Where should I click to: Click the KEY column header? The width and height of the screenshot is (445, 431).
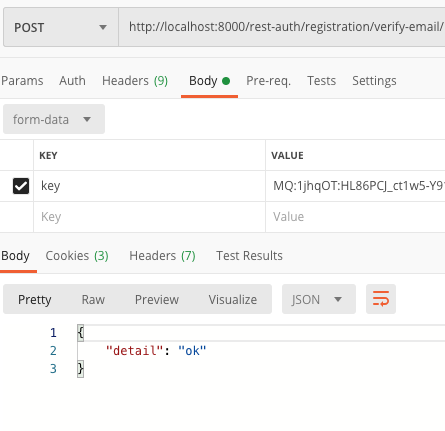(x=48, y=156)
